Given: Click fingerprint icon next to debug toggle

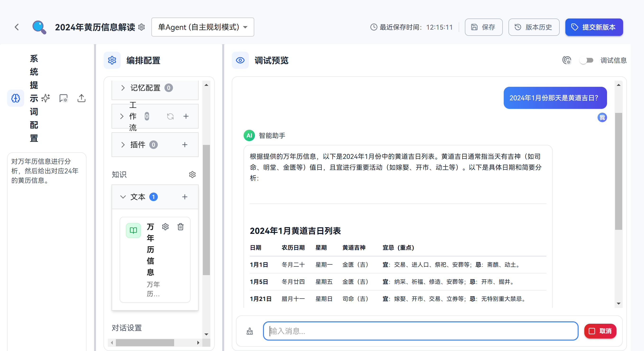Looking at the screenshot, I should tap(567, 60).
